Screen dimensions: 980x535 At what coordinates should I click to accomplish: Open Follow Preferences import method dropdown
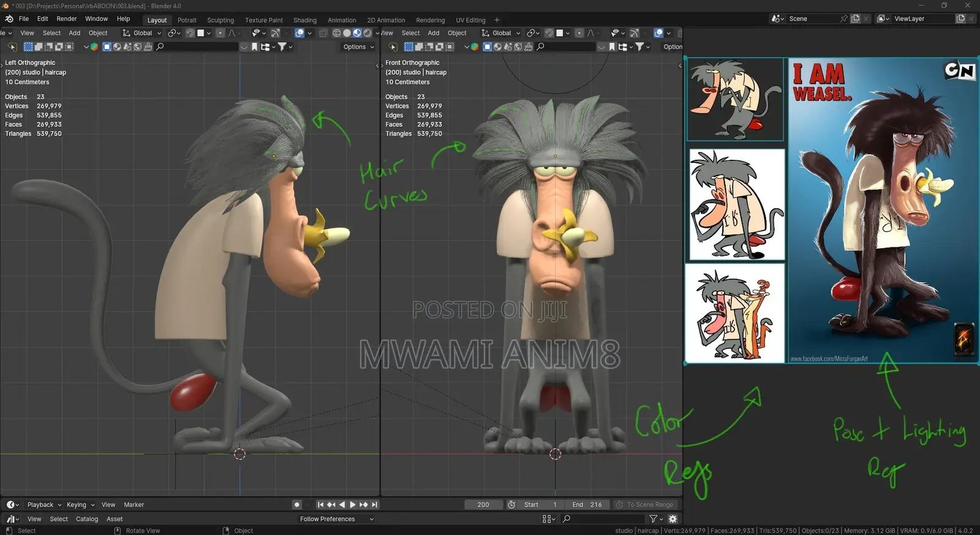(336, 519)
